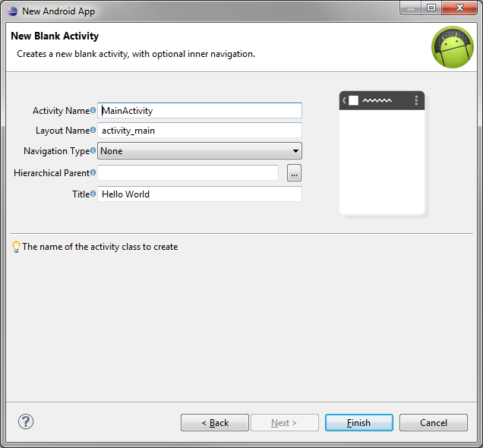Click the Title field containing Hello World
483x448 pixels.
(200, 194)
